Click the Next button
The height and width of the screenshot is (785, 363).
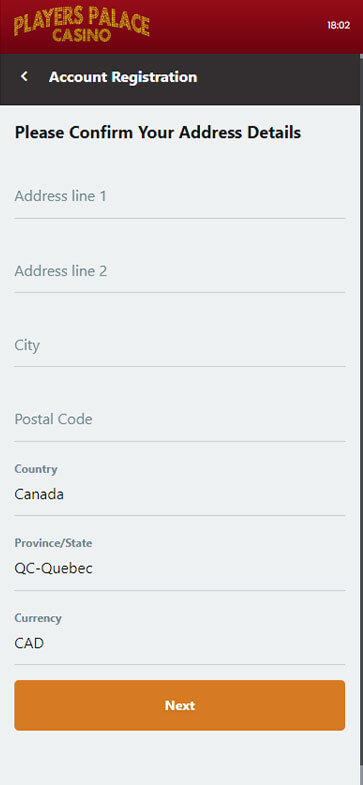pos(180,705)
